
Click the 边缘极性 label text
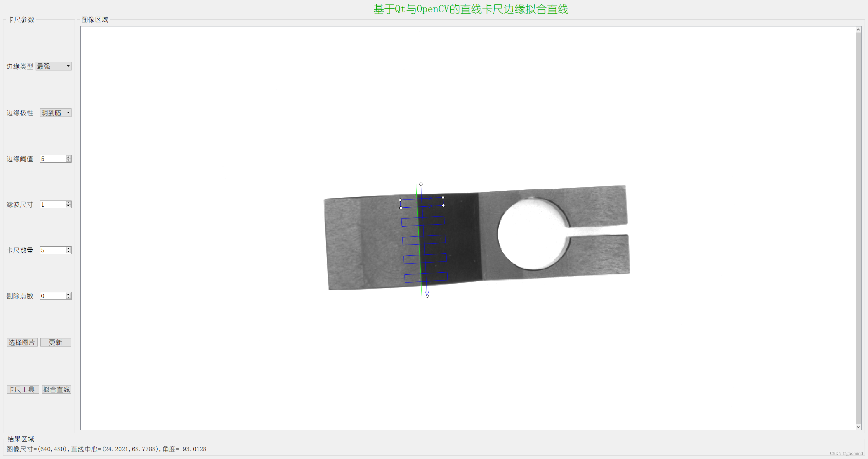pyautogui.click(x=20, y=113)
